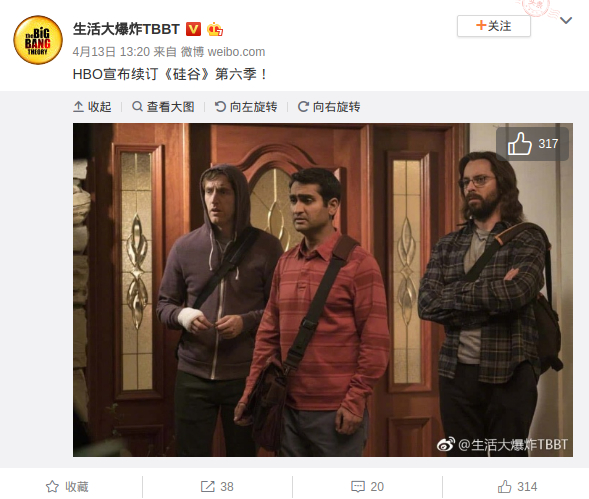Viewport: 589px width, 499px height.
Task: Toggle favorite with the 收藏 star
Action: 67,487
